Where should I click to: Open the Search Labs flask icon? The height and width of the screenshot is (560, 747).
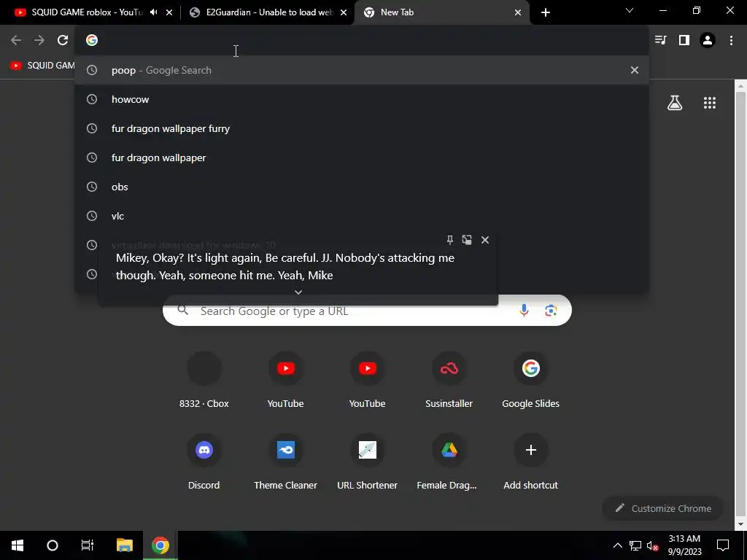pyautogui.click(x=675, y=102)
